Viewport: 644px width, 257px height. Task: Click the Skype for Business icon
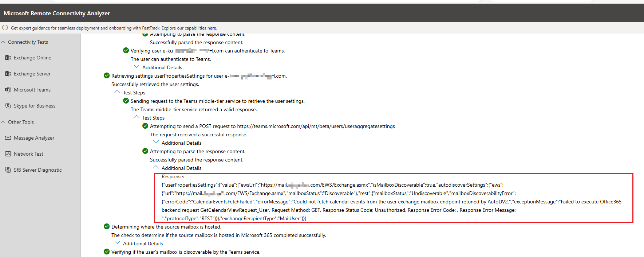point(8,106)
